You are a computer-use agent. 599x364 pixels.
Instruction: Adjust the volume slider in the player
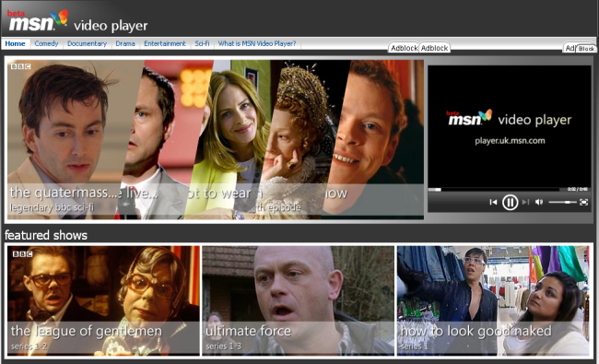(562, 202)
